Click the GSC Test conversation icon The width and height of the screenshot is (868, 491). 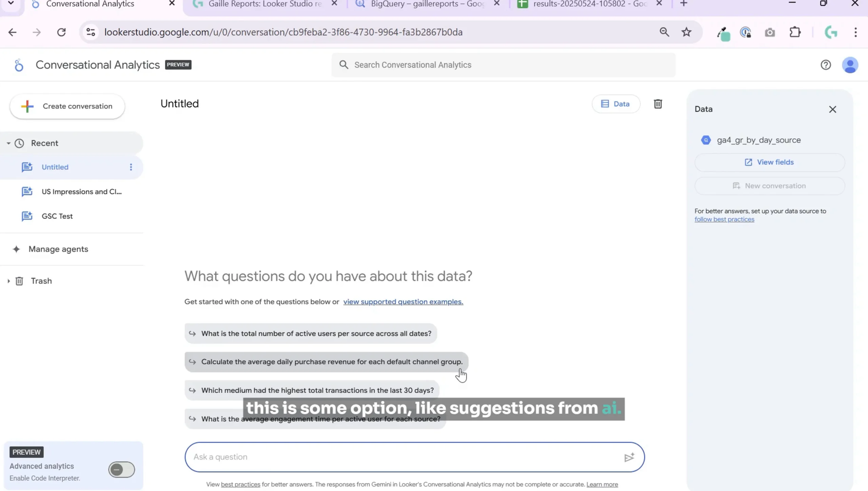27,216
